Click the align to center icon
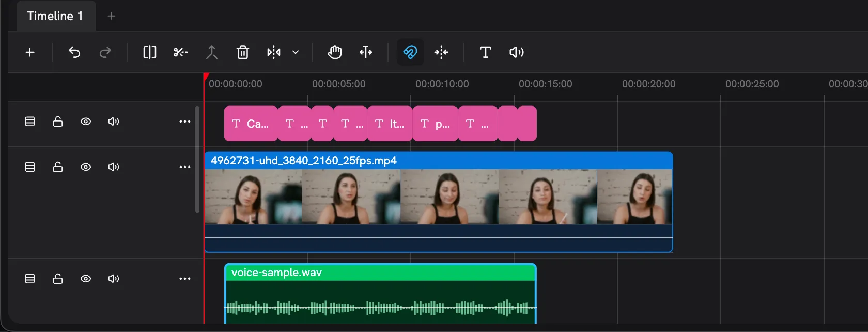 [441, 52]
